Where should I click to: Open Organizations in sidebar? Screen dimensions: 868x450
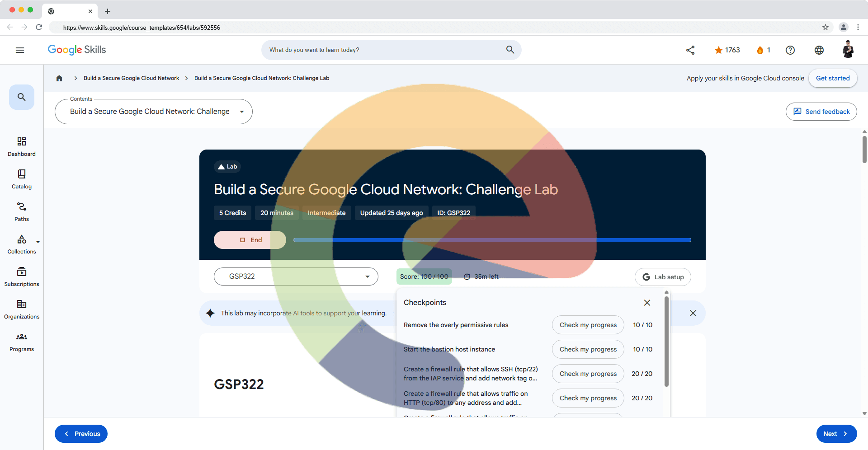pos(22,309)
